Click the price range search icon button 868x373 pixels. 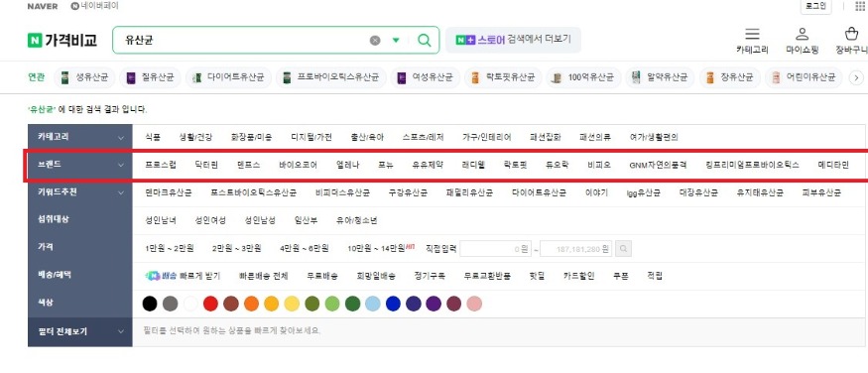(623, 249)
